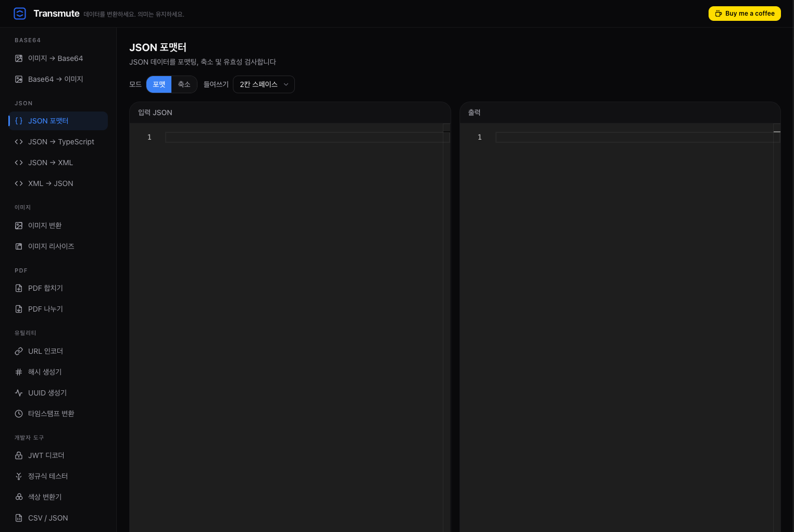Go to the 타임스탬프 변환 utility
The width and height of the screenshot is (794, 532).
pyautogui.click(x=51, y=413)
